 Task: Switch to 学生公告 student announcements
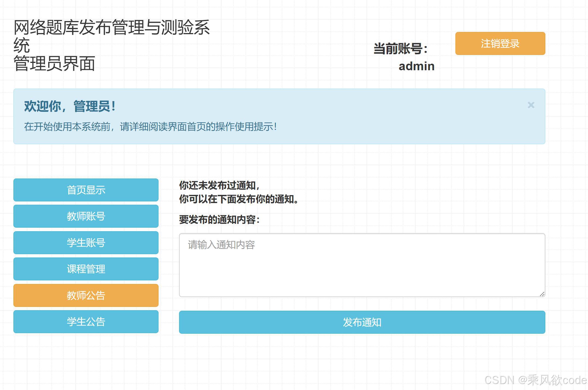click(x=86, y=322)
